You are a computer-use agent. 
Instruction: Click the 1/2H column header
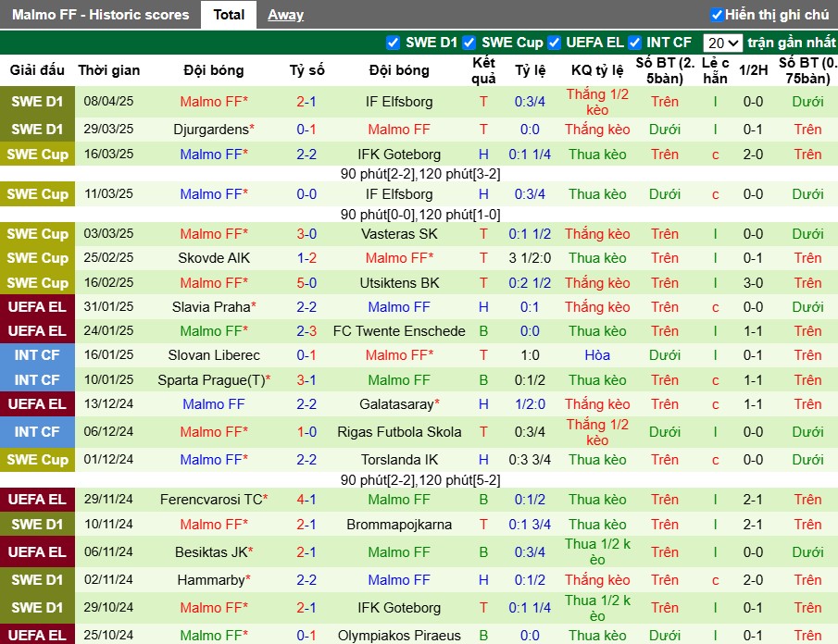[753, 70]
